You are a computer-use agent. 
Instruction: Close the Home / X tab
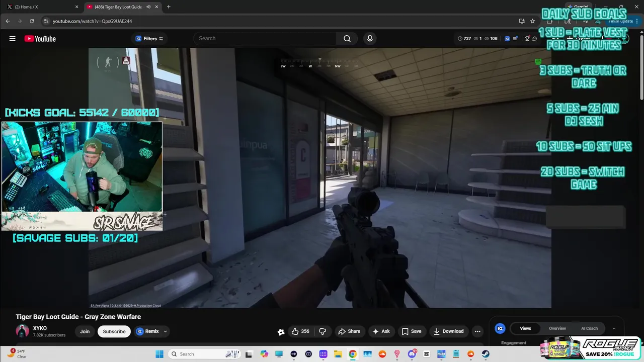coord(76,7)
